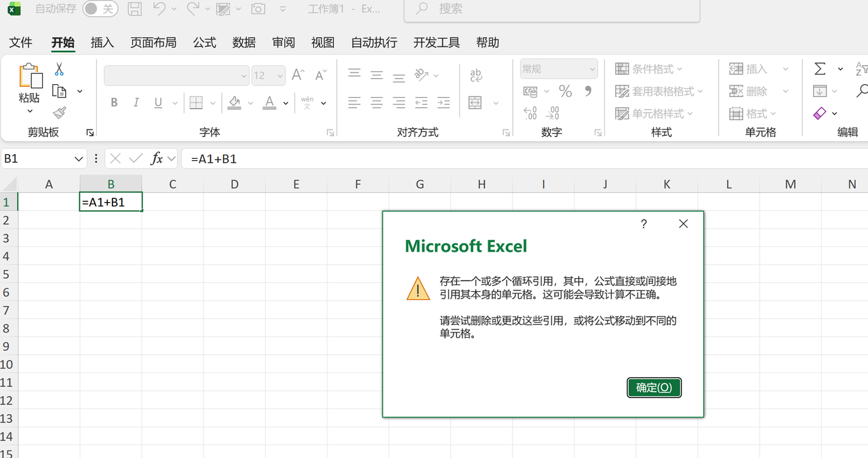Viewport: 868px width, 458px height.
Task: Switch to the 页面布局 tab
Action: point(153,42)
